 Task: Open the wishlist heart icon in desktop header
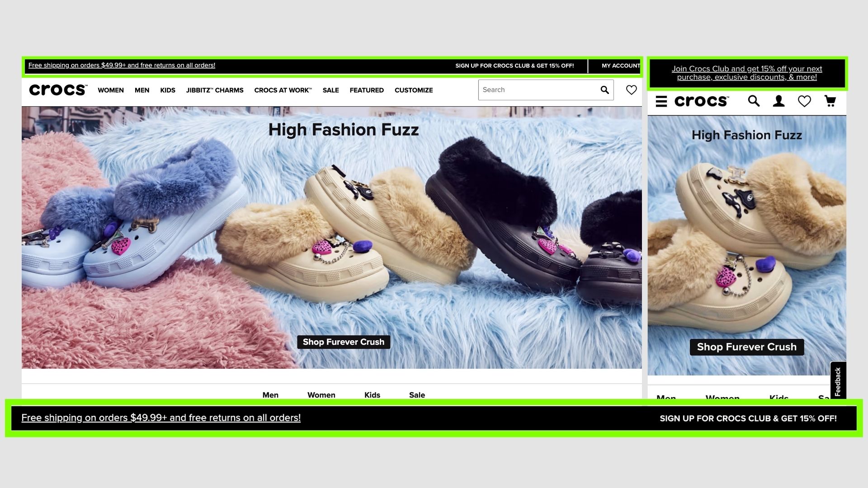click(632, 90)
